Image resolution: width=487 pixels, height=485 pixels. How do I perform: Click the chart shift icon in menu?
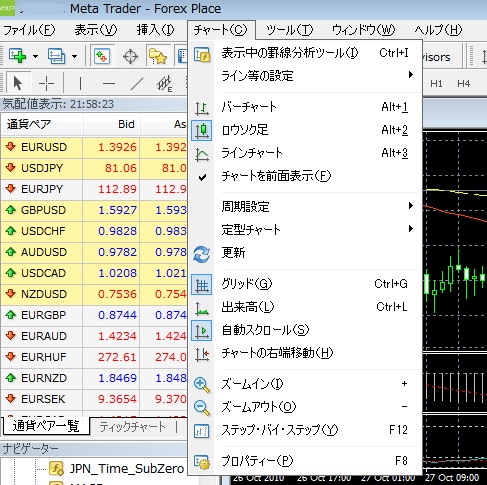pyautogui.click(x=202, y=354)
